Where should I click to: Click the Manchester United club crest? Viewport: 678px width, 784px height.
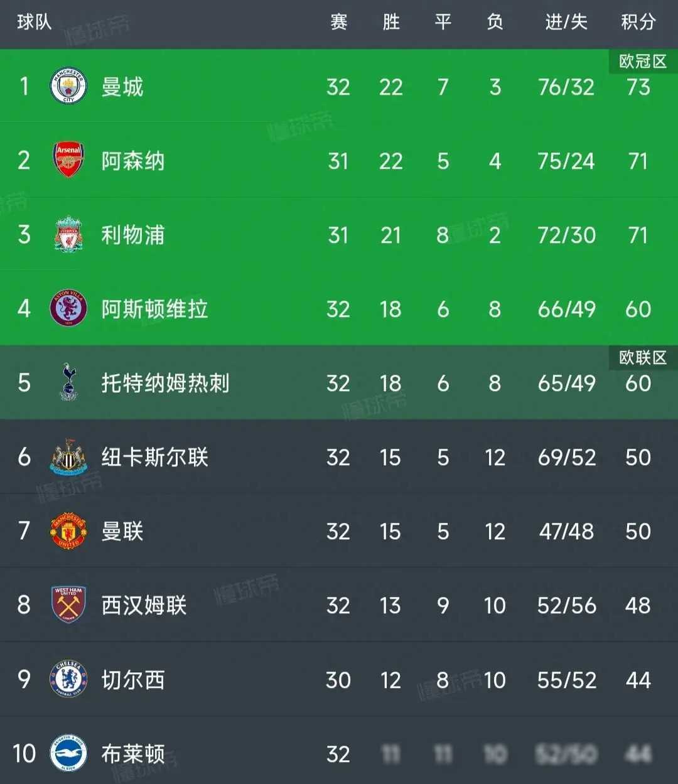pos(67,531)
